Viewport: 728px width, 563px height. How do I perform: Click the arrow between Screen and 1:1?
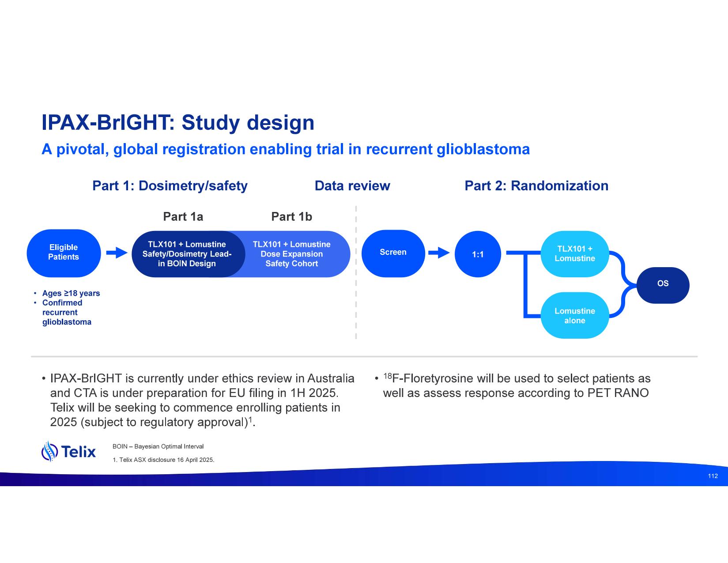coord(439,253)
